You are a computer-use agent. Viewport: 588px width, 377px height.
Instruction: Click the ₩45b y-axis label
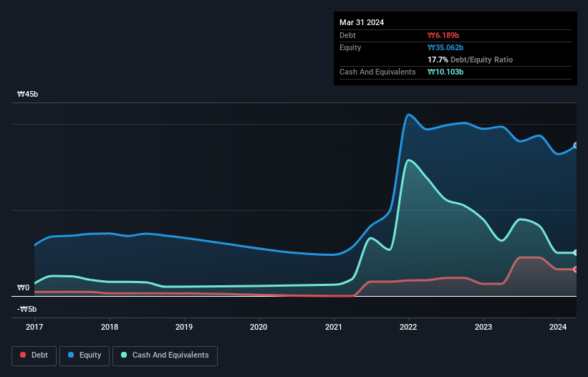(x=27, y=94)
